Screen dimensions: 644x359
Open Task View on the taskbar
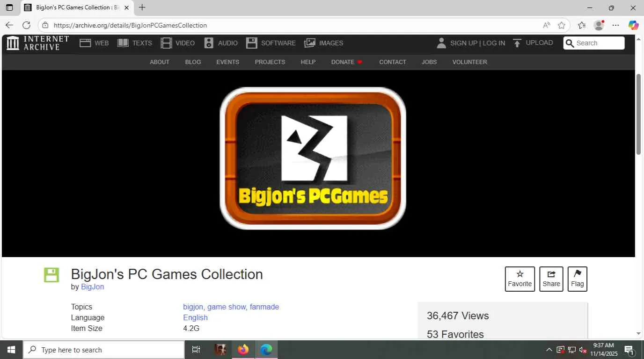coord(196,350)
